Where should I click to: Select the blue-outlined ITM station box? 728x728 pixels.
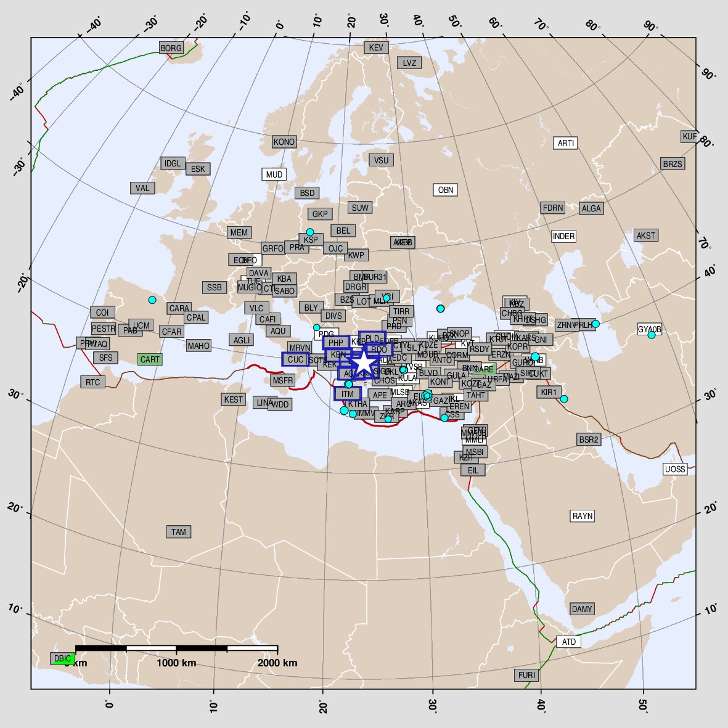[x=347, y=394]
